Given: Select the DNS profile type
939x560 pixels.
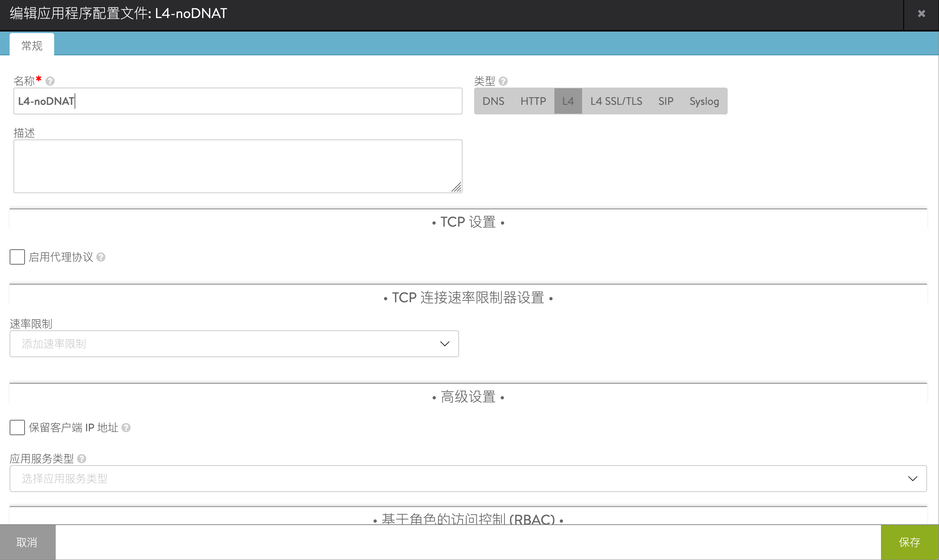Looking at the screenshot, I should coord(493,101).
